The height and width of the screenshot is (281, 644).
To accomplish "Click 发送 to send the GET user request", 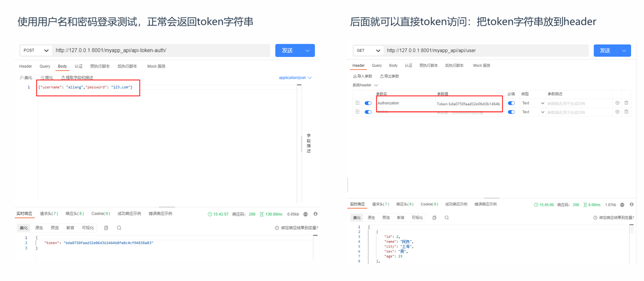I will 605,51.
